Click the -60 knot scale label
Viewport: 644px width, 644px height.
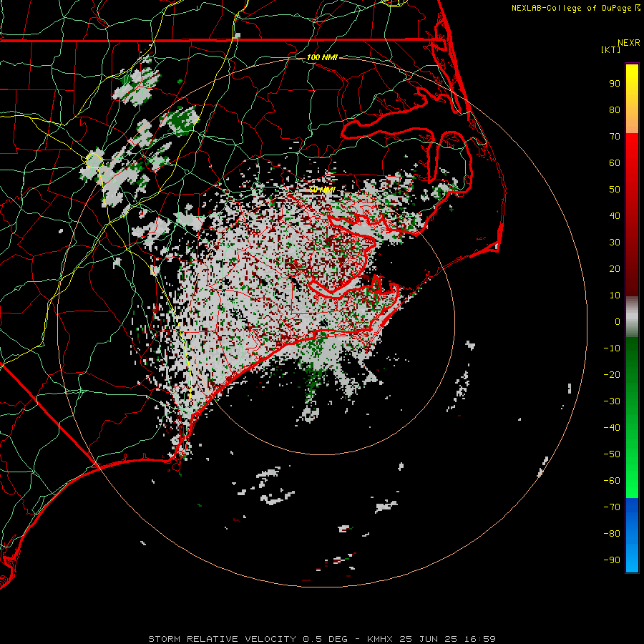pos(612,481)
